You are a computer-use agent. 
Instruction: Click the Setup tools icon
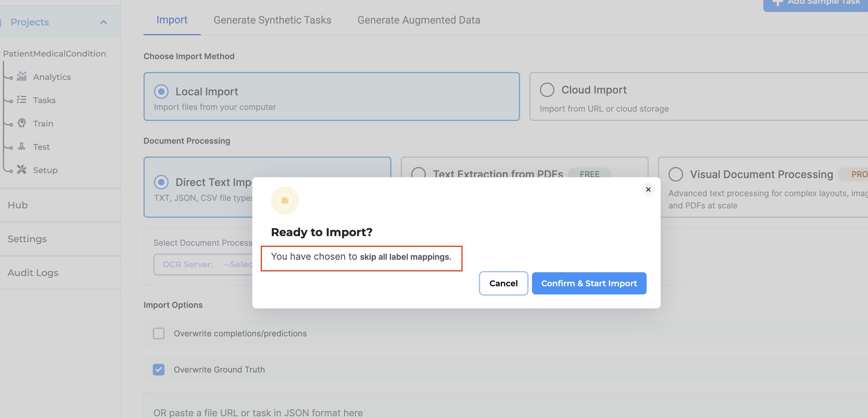pyautogui.click(x=22, y=170)
